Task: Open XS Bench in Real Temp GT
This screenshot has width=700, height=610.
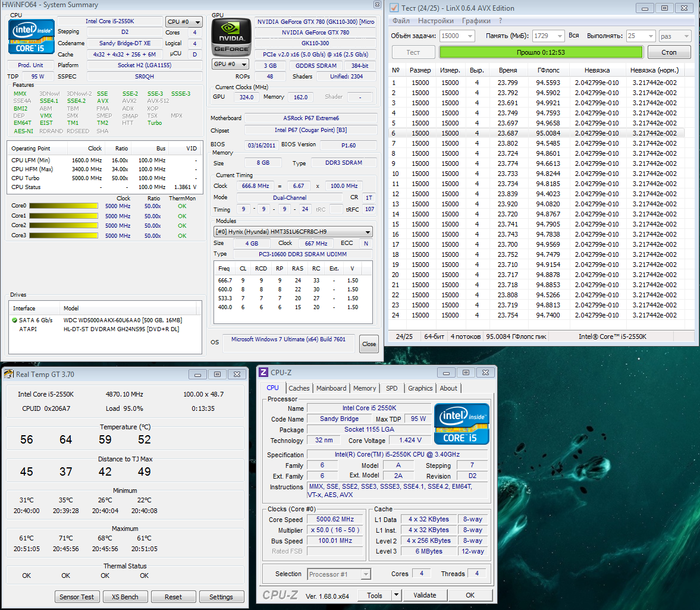Action: point(125,596)
